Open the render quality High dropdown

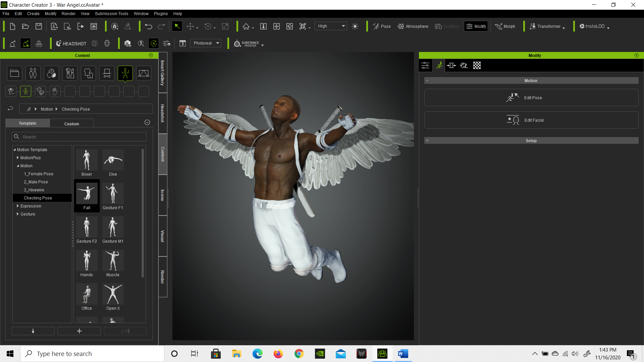(x=331, y=26)
